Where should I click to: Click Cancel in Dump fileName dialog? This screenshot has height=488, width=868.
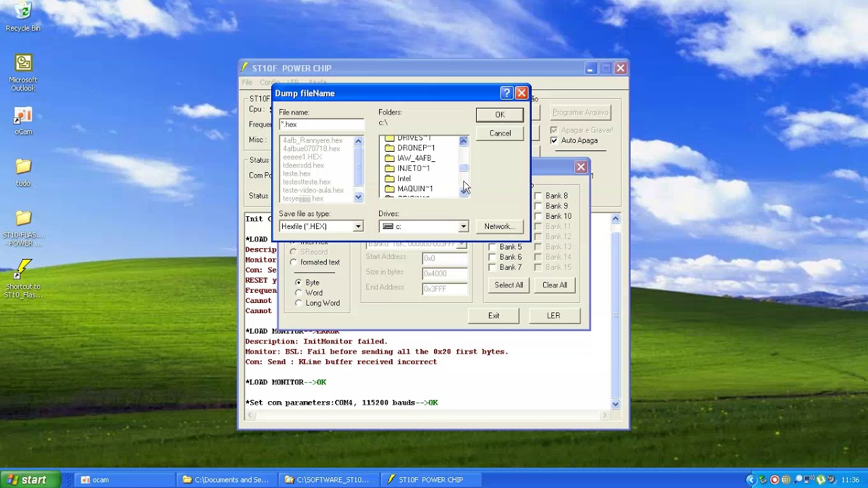(500, 133)
